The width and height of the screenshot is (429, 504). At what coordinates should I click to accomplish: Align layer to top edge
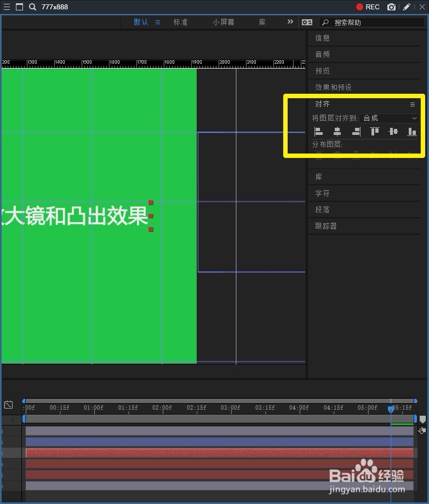pos(374,132)
